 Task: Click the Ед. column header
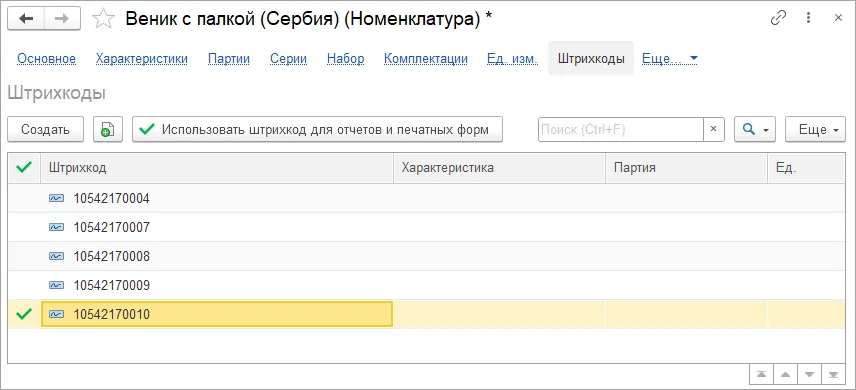click(806, 168)
